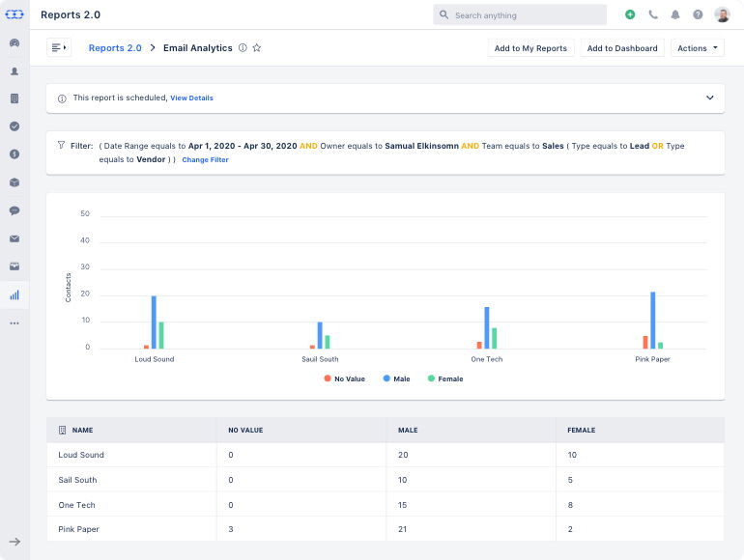The width and height of the screenshot is (744, 560).
Task: Open the contacts person icon in sidebar
Action: coord(14,70)
